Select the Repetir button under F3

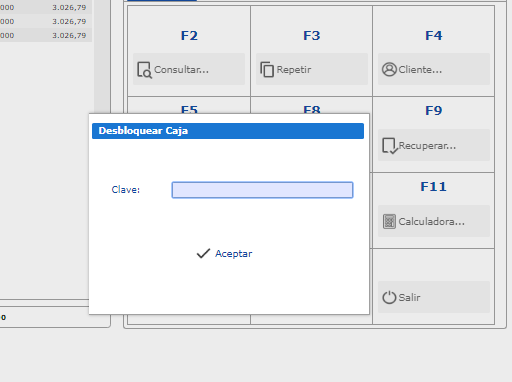click(x=312, y=69)
